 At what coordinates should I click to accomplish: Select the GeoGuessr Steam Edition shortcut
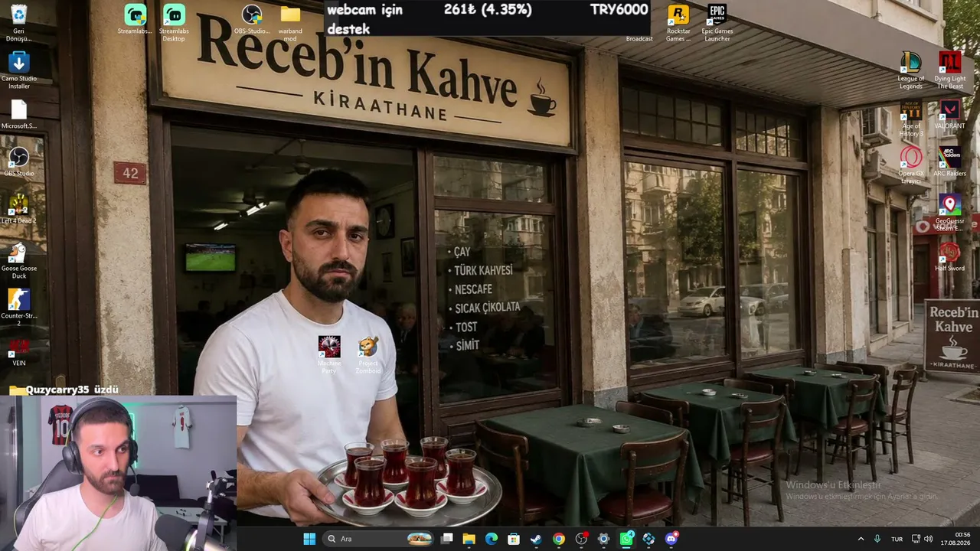(x=950, y=213)
